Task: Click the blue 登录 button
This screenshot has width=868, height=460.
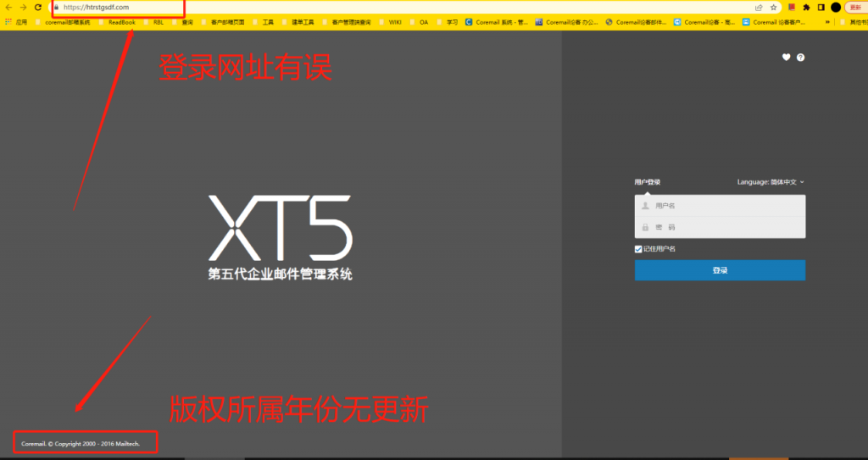Action: (720, 270)
